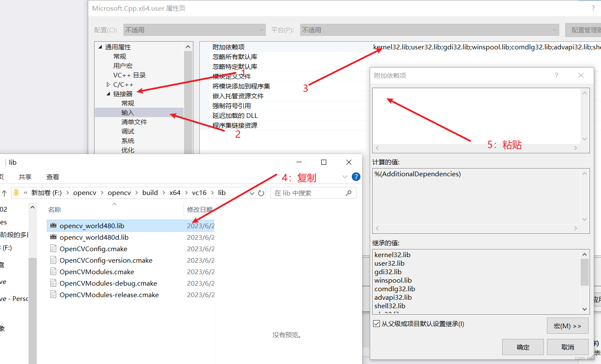Expand the Explorer ribbon with the chevron
The height and width of the screenshot is (364, 601).
point(345,177)
